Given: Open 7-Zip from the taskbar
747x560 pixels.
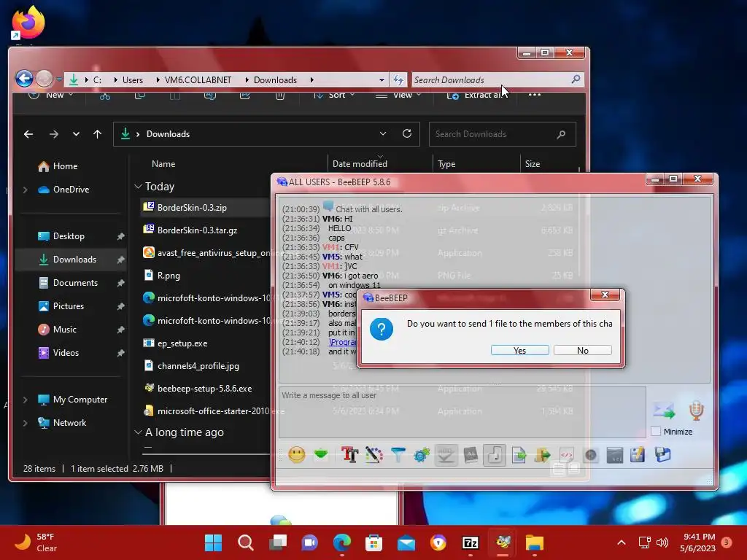Looking at the screenshot, I should pyautogui.click(x=471, y=542).
